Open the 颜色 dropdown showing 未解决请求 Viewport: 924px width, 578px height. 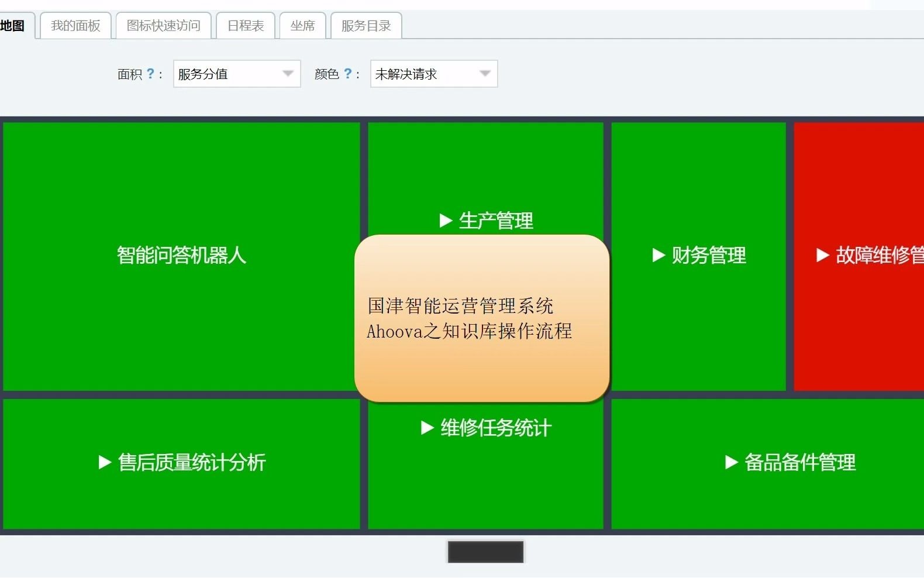434,74
